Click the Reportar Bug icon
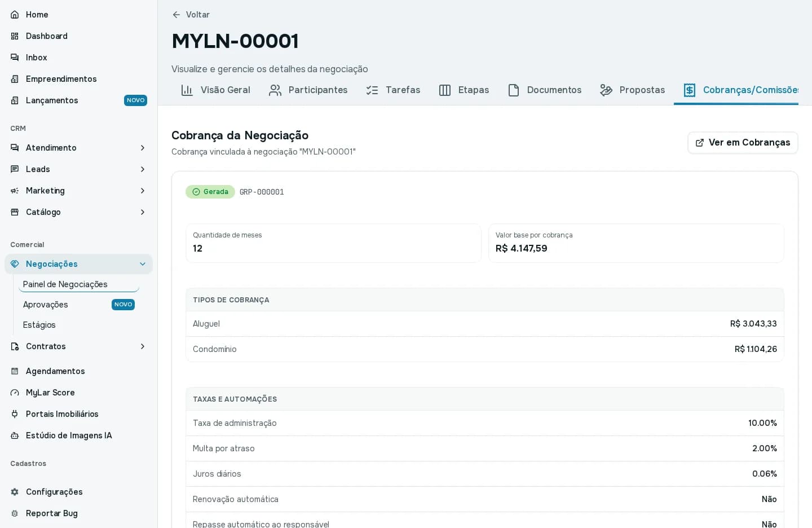 tap(15, 513)
